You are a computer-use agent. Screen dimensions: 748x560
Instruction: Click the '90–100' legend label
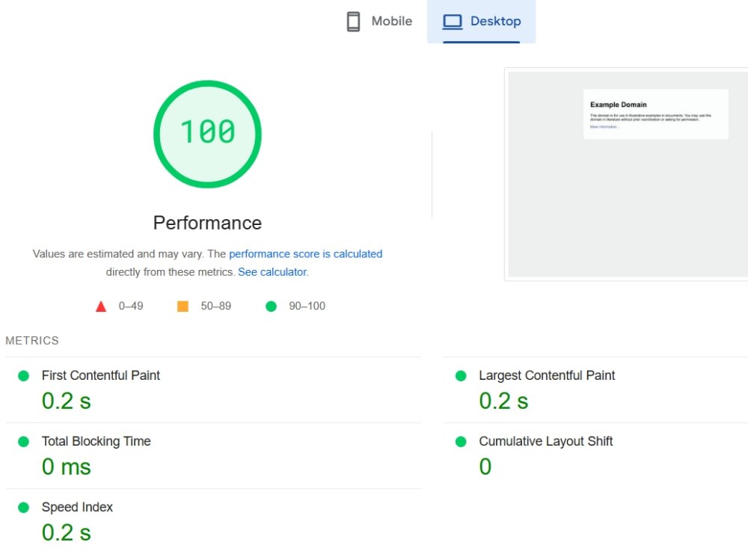[307, 306]
